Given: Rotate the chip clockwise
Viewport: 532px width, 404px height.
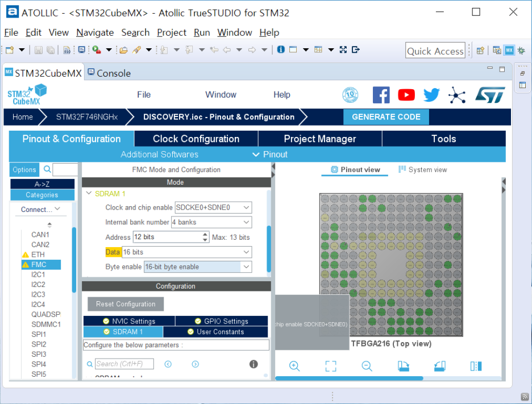Looking at the screenshot, I should (x=404, y=366).
